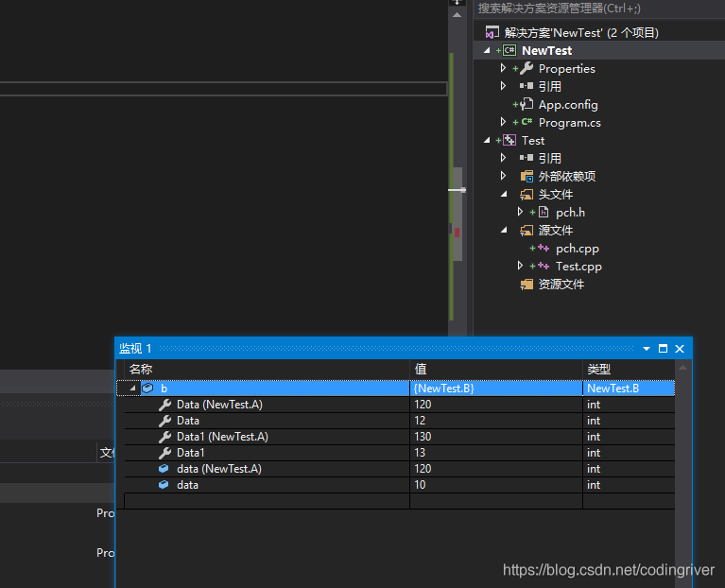Click the wrench icon of the Data row
Screen dimensions: 725x588
(164, 421)
